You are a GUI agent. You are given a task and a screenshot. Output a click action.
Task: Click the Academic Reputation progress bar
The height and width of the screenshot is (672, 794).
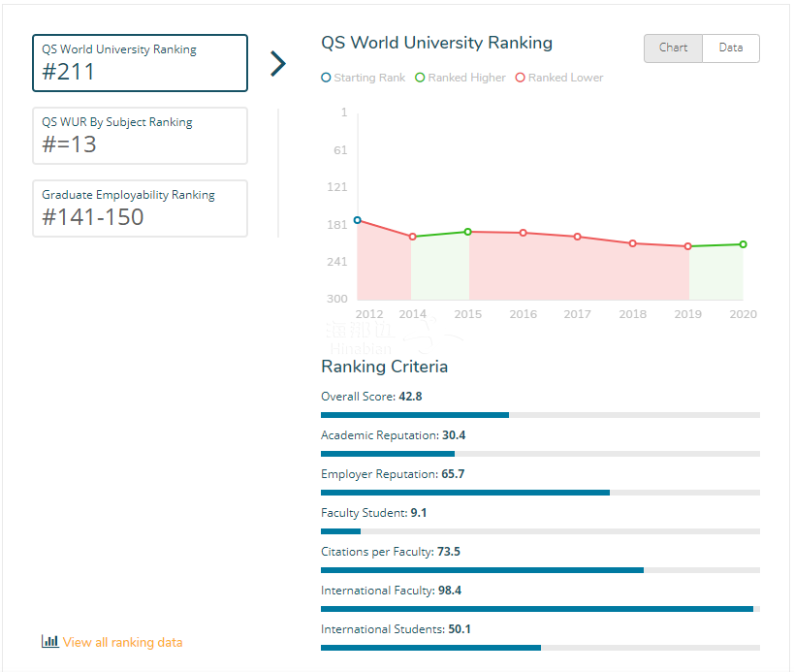(x=540, y=454)
